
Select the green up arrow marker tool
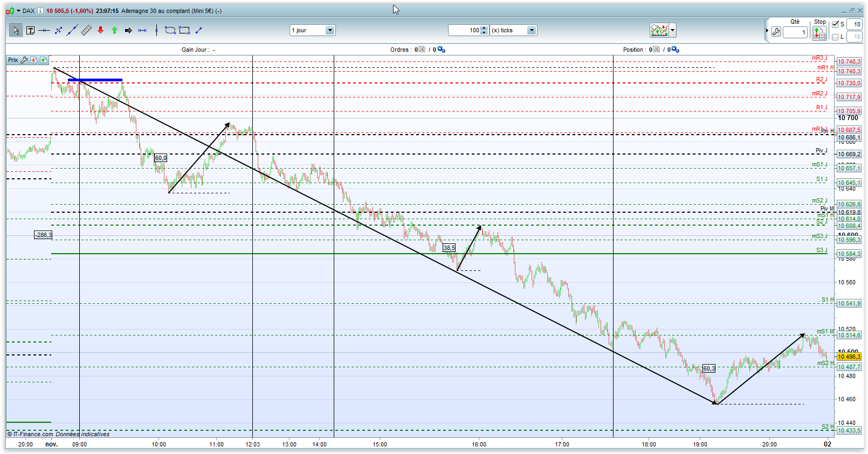pyautogui.click(x=114, y=31)
